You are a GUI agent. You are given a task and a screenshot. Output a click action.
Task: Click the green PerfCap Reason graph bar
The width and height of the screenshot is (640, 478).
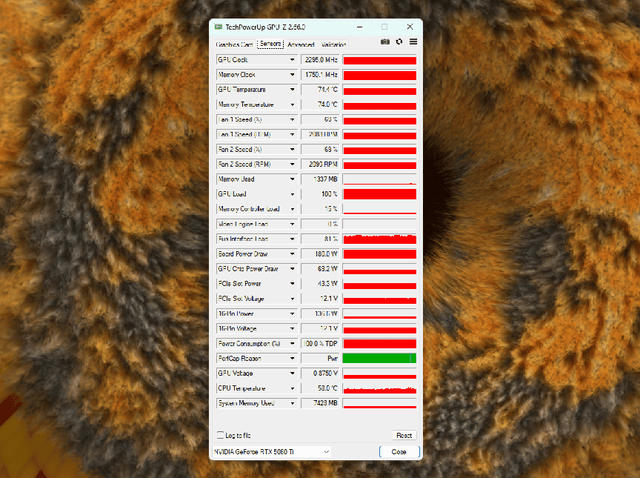[379, 358]
